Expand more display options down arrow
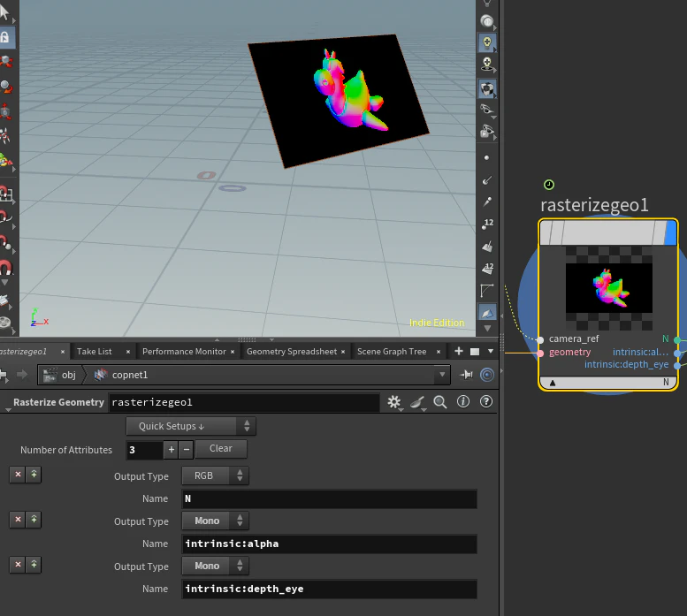687x616 pixels. [x=487, y=328]
